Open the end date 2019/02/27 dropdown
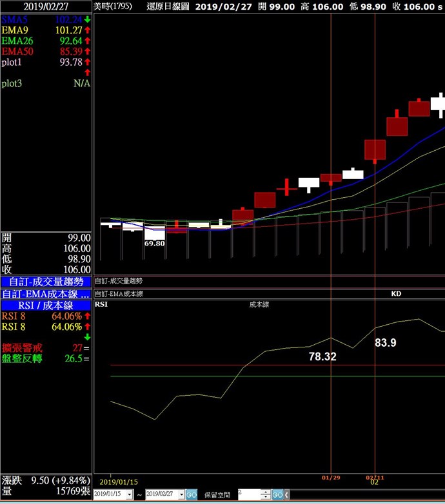This screenshot has width=445, height=504. pos(181,494)
